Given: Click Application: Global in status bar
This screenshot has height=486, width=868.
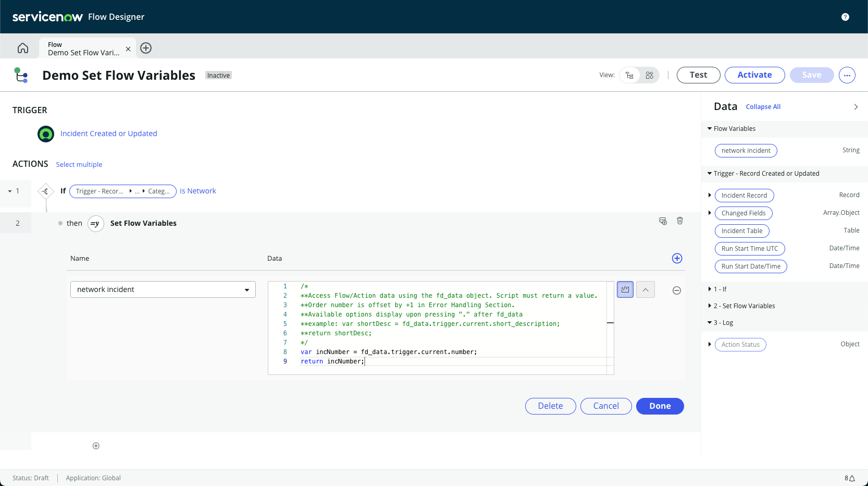Looking at the screenshot, I should click(x=93, y=478).
